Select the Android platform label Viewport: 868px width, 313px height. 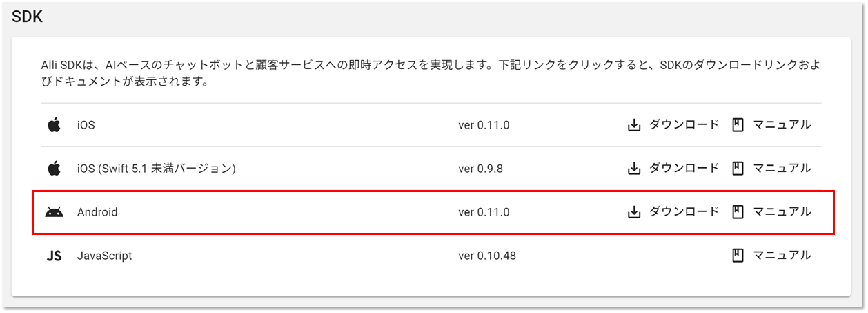tap(97, 212)
